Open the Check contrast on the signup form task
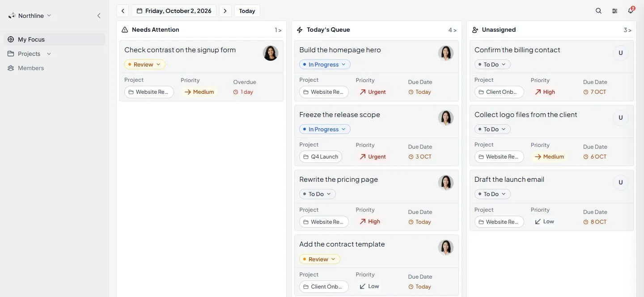 pos(180,50)
